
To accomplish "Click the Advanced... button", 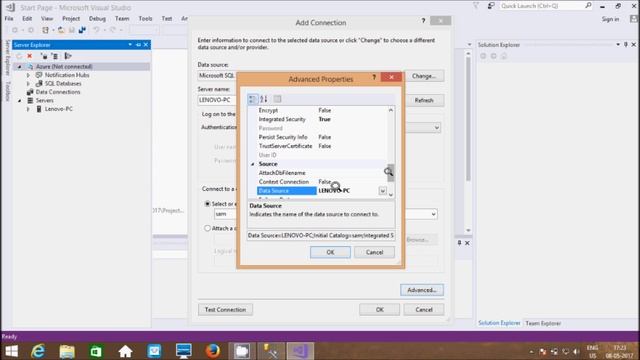I will [422, 290].
